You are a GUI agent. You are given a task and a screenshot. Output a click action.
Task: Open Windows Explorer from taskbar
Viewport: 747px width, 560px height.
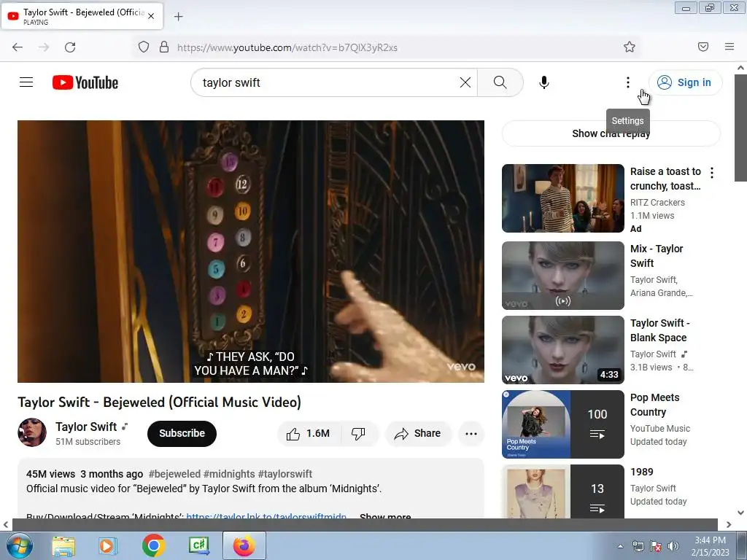63,545
